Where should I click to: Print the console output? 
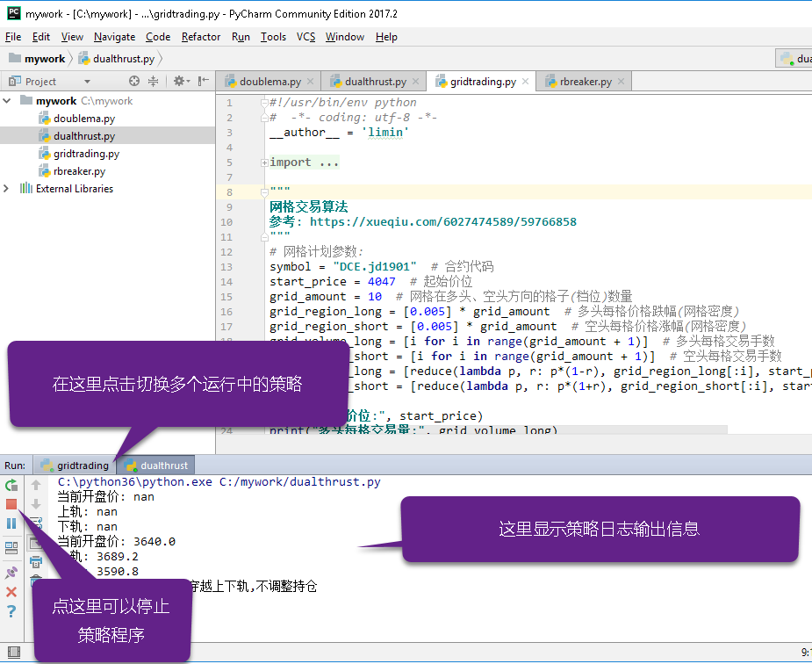(36, 561)
